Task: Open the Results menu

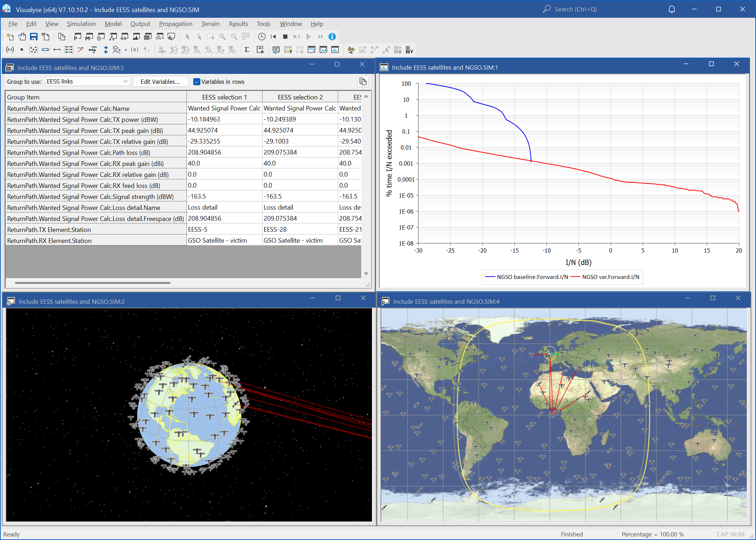Action: (x=238, y=24)
